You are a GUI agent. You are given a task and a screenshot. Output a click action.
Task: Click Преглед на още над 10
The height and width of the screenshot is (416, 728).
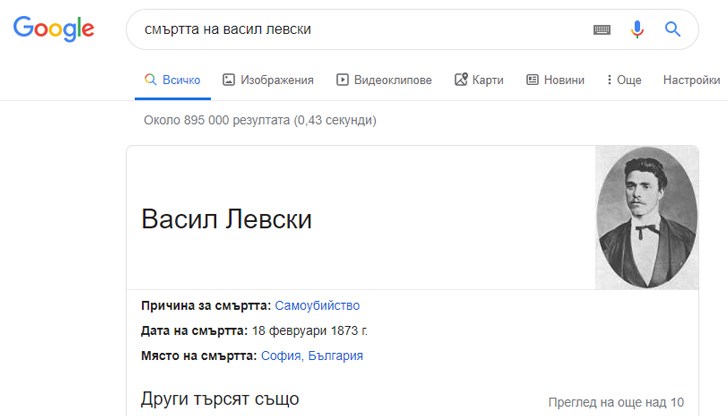(x=616, y=402)
